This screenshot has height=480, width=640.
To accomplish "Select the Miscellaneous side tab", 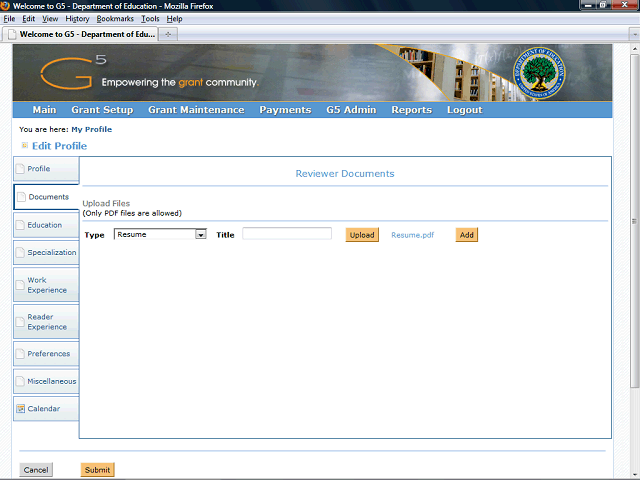I will [x=46, y=381].
